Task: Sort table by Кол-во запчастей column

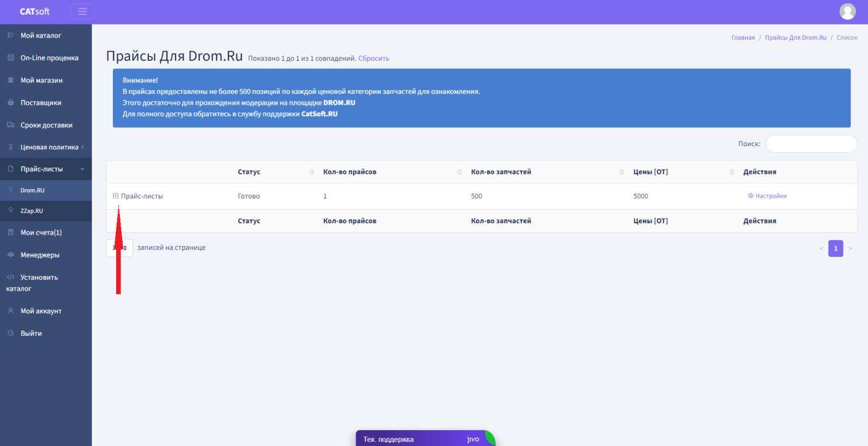Action: click(622, 172)
